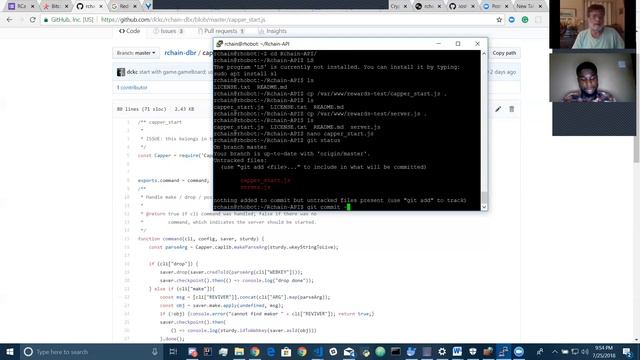Close the Bitc browser tab

pos(67,6)
